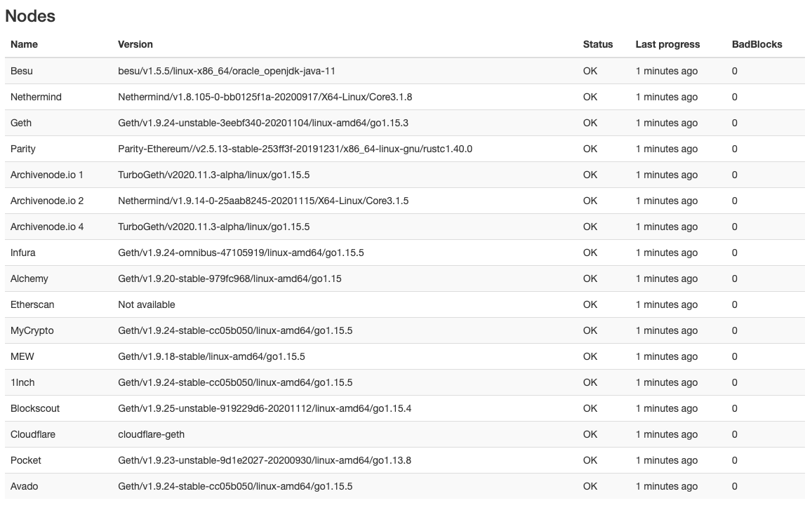The width and height of the screenshot is (812, 510).
Task: Click the Status column header
Action: coord(598,44)
